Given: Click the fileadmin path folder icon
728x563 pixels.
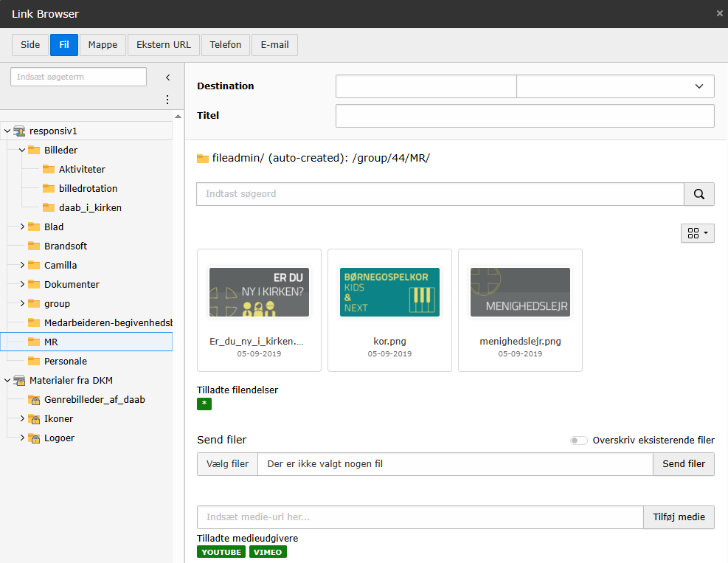Looking at the screenshot, I should point(203,159).
